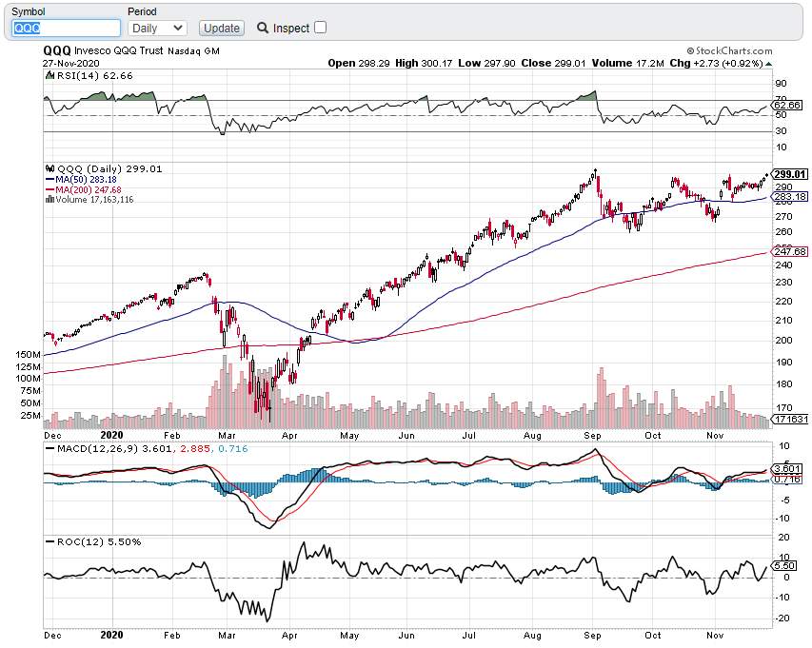This screenshot has width=812, height=648.
Task: Click the black MACD legend line marker
Action: pyautogui.click(x=50, y=449)
